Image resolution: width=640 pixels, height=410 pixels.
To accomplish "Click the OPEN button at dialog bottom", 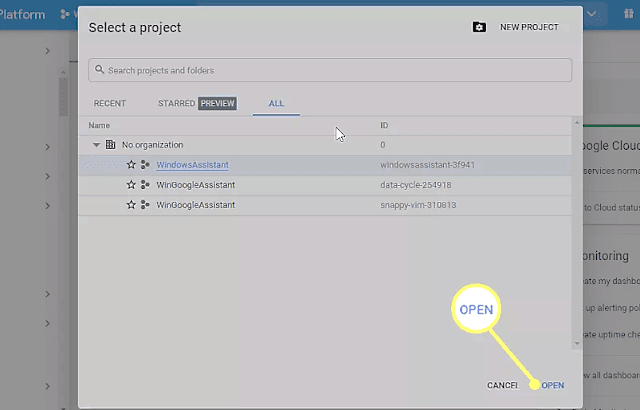I will 553,385.
